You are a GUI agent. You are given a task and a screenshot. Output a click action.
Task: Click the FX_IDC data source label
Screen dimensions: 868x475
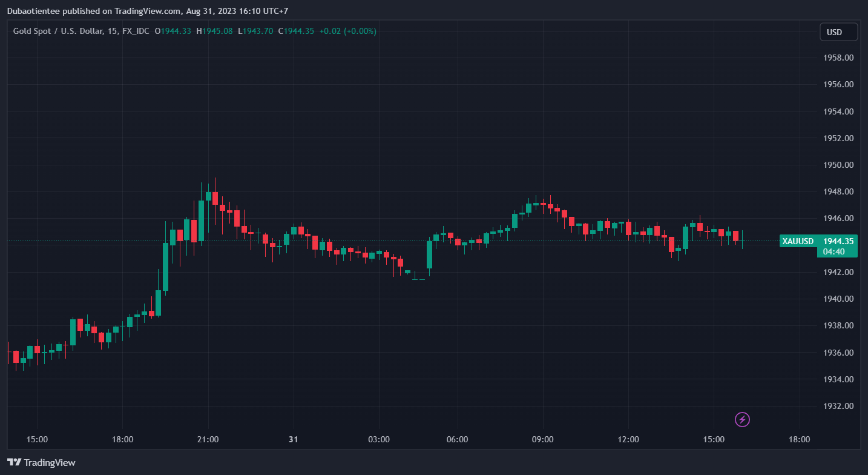point(136,31)
